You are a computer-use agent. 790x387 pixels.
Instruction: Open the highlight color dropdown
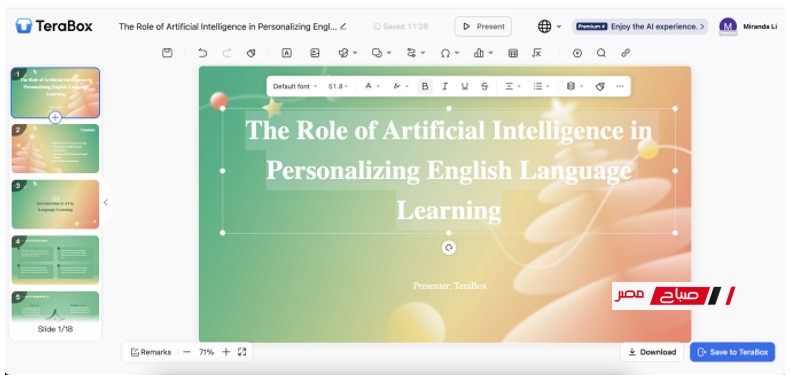coord(401,86)
